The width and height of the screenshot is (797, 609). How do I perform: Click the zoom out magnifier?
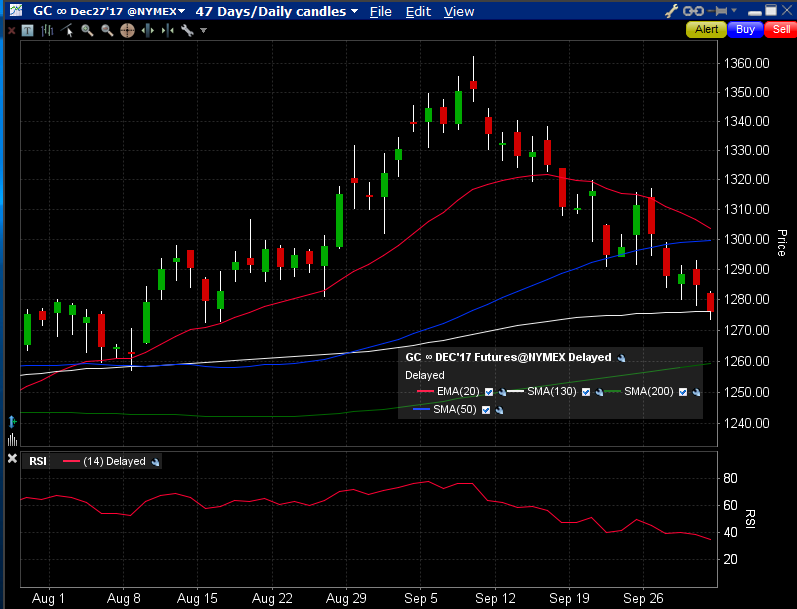(x=107, y=31)
